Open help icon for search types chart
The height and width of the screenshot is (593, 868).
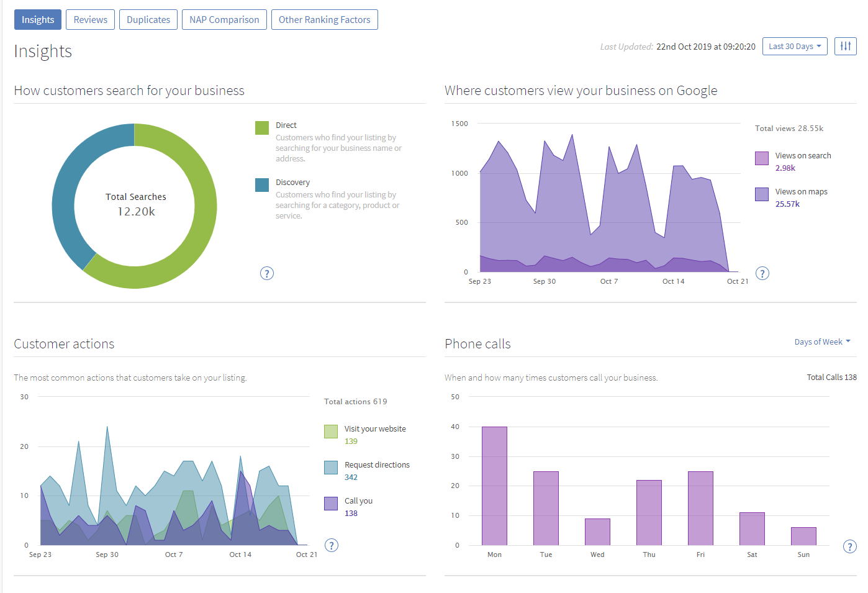click(267, 273)
